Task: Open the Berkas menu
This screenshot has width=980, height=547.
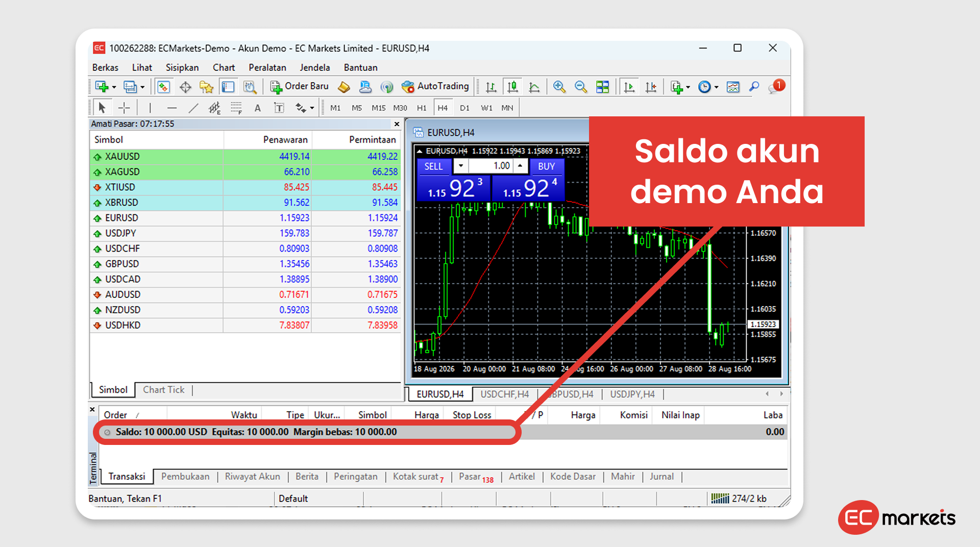Action: pos(105,67)
